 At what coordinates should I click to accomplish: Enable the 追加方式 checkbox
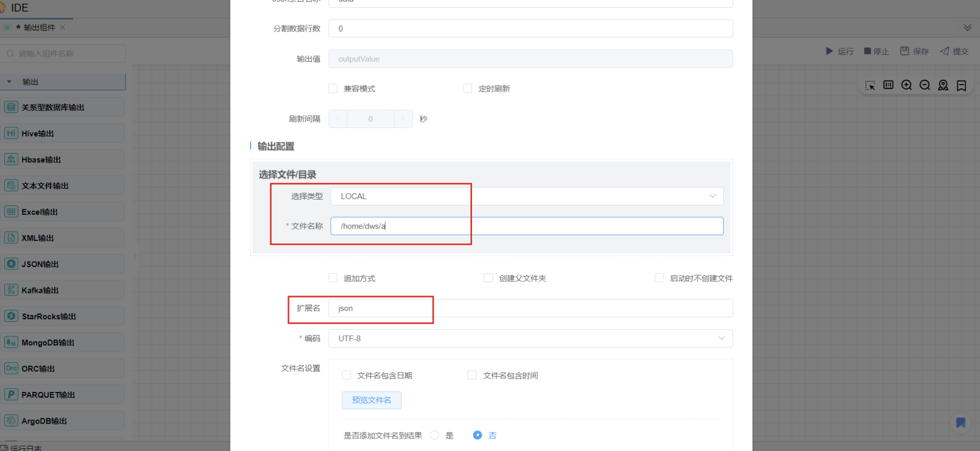333,278
